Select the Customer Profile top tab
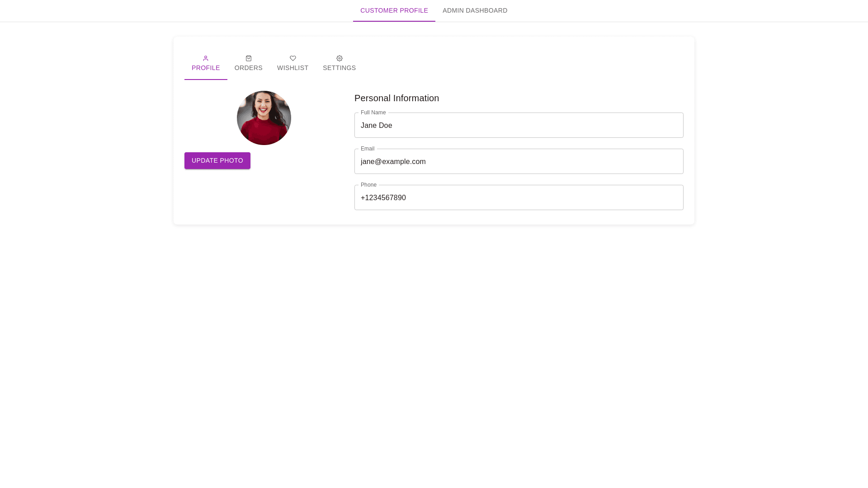 pyautogui.click(x=394, y=10)
